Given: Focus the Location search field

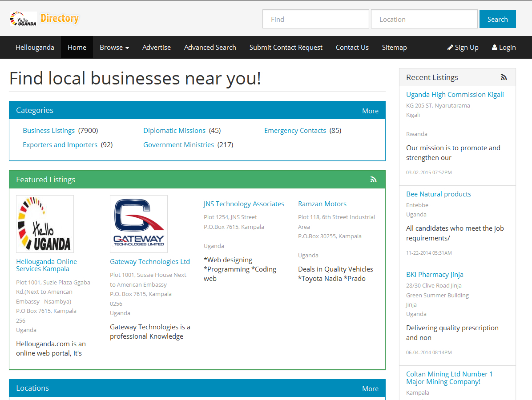Looking at the screenshot, I should [x=424, y=19].
